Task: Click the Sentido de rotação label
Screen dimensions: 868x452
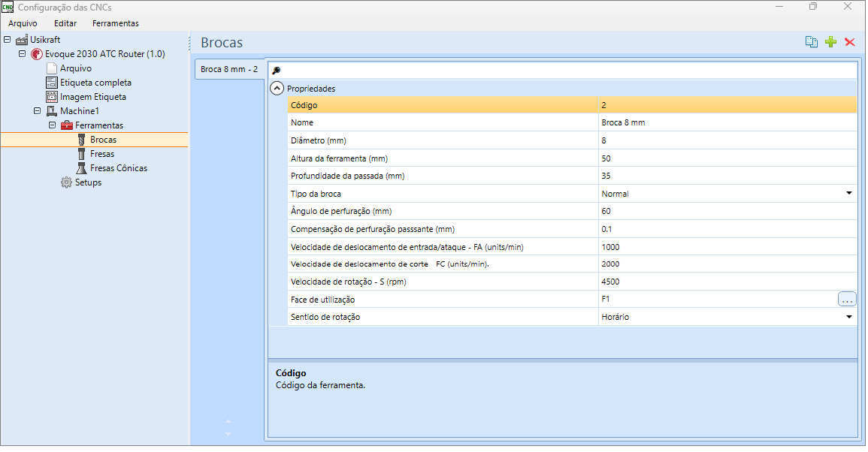Action: tap(325, 317)
